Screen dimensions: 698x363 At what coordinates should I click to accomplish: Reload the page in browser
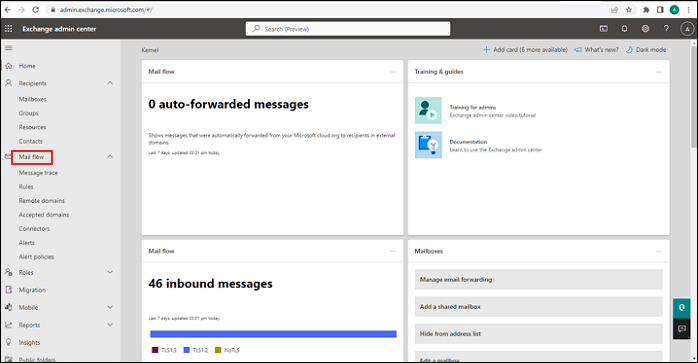tap(36, 10)
